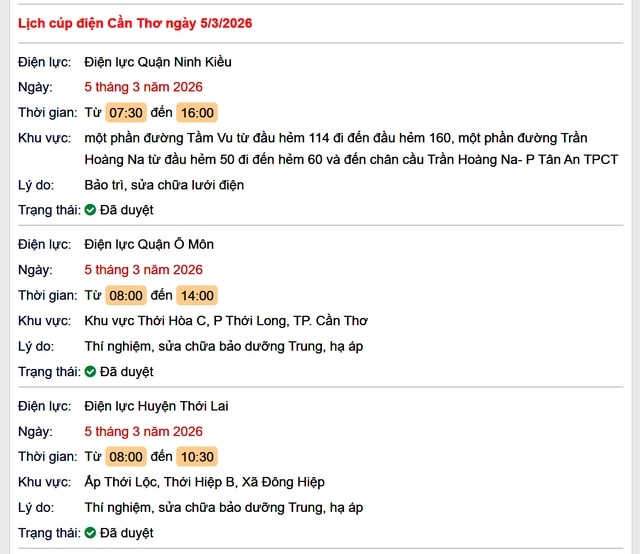Viewport: 640px width, 554px height.
Task: Select Điện lực Huyện Thới Lai text
Action: click(x=157, y=406)
